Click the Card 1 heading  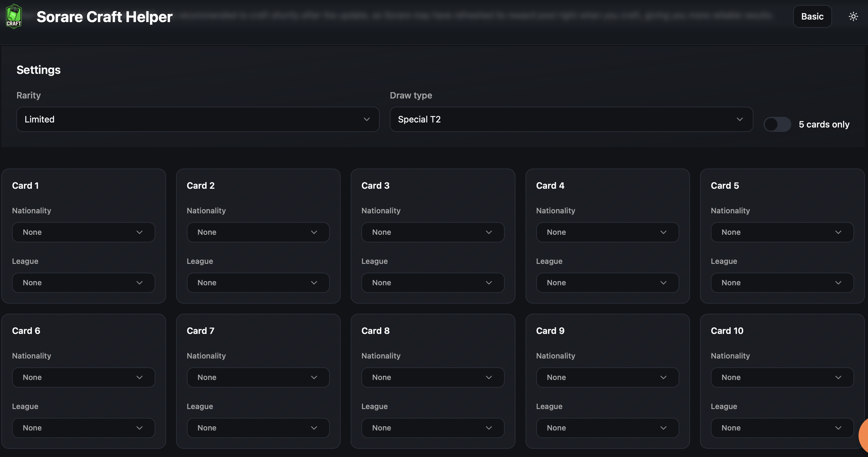[25, 186]
